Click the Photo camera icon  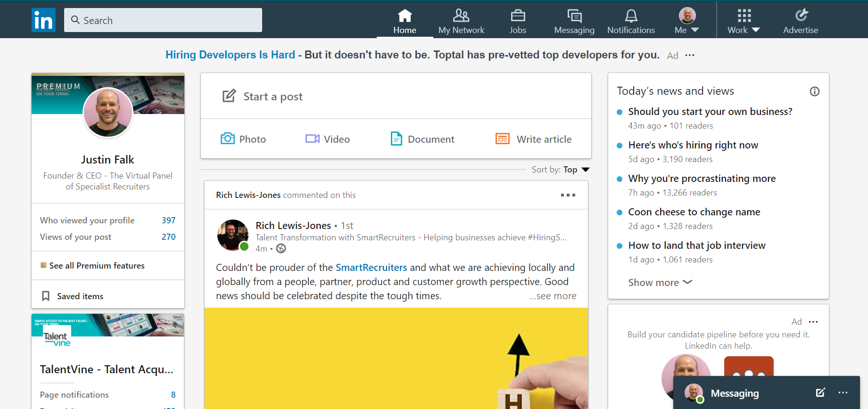[228, 139]
